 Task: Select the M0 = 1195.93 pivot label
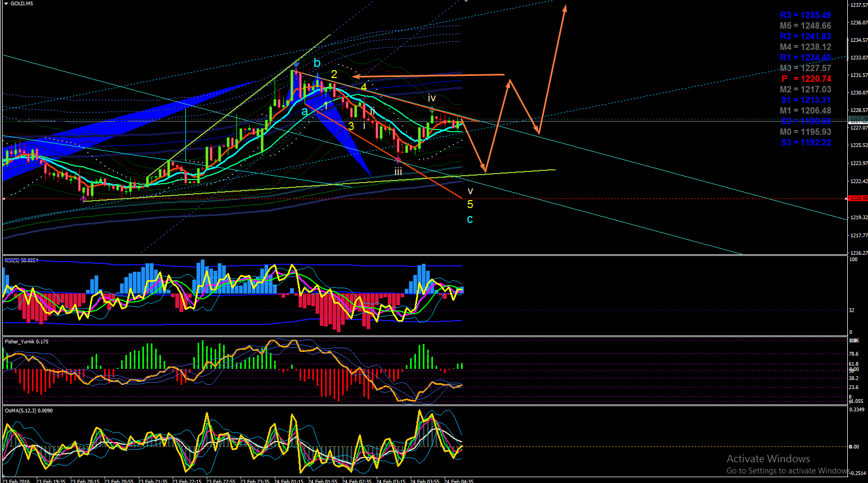[x=805, y=132]
